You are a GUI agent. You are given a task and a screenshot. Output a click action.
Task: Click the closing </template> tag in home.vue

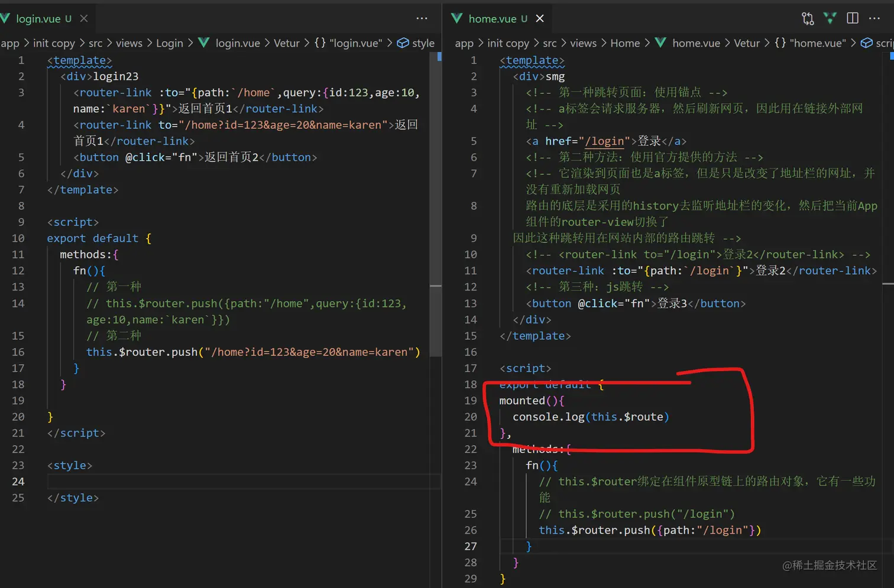(x=535, y=336)
